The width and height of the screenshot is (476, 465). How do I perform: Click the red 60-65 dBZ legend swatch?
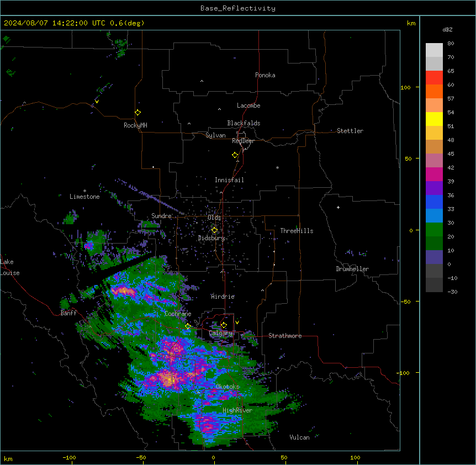[434, 78]
